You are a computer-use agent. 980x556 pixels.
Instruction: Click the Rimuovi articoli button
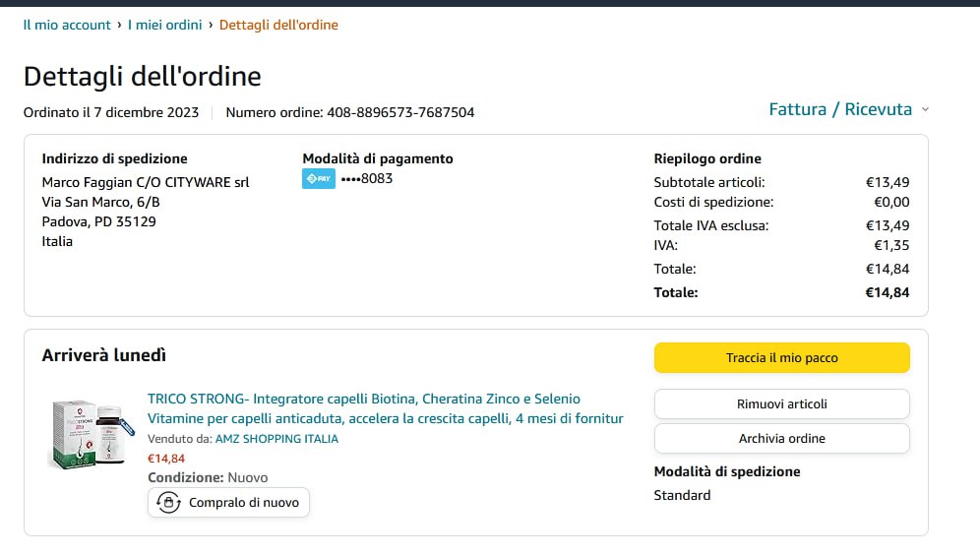781,403
